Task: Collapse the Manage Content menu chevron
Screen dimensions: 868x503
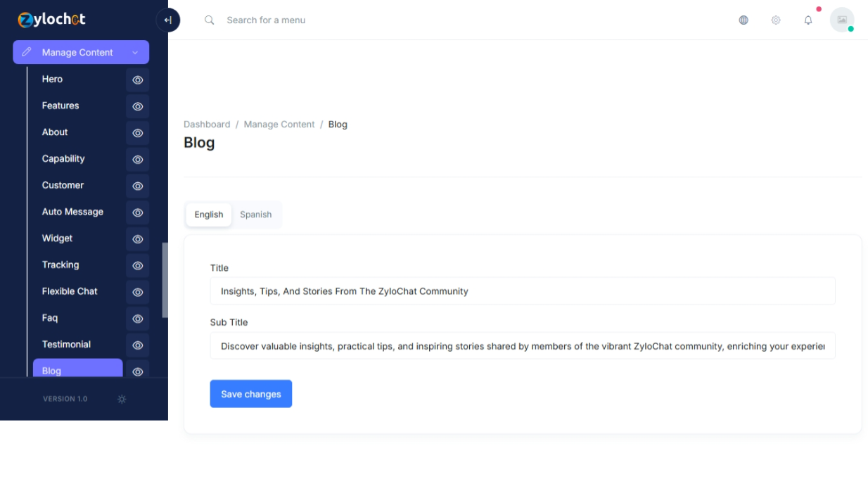Action: click(135, 52)
